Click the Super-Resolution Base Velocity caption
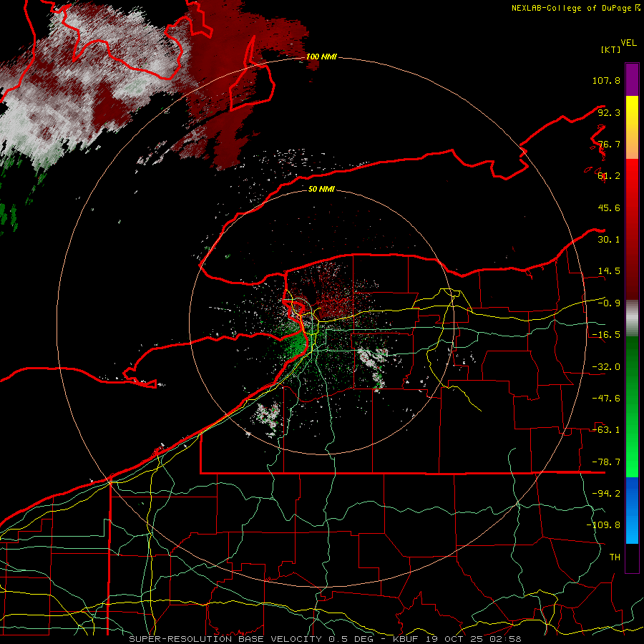This screenshot has width=644, height=644. pos(325,639)
